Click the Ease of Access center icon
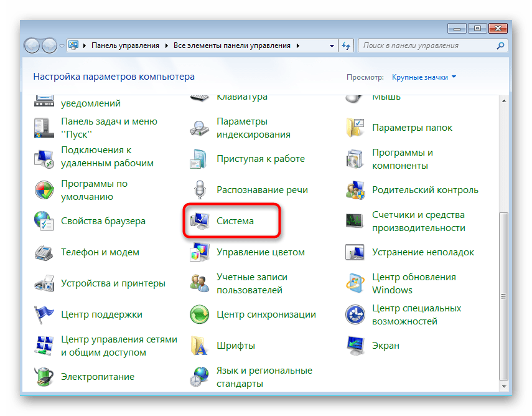532x416 pixels. (x=355, y=314)
